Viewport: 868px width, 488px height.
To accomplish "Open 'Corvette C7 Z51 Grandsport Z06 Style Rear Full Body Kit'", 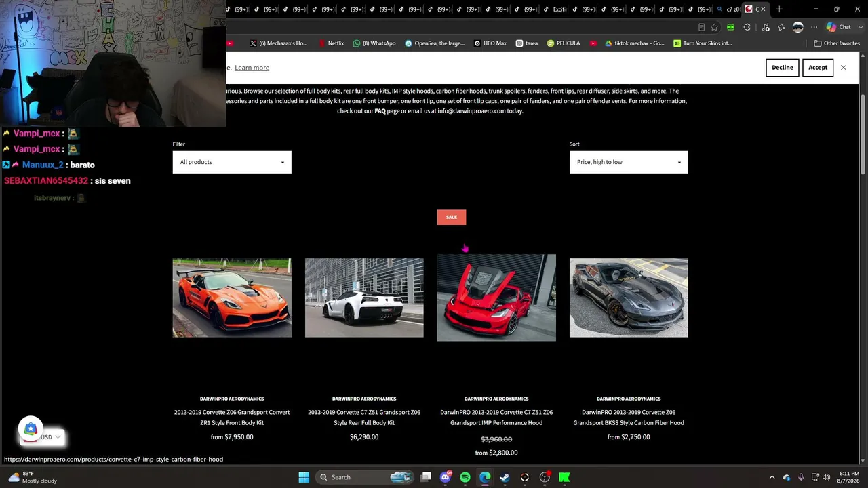I will [364, 418].
